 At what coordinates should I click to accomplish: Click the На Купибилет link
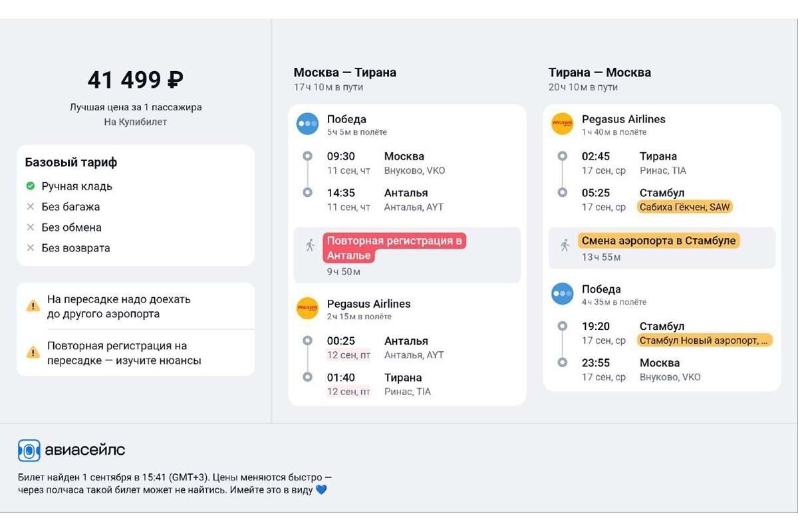point(136,121)
